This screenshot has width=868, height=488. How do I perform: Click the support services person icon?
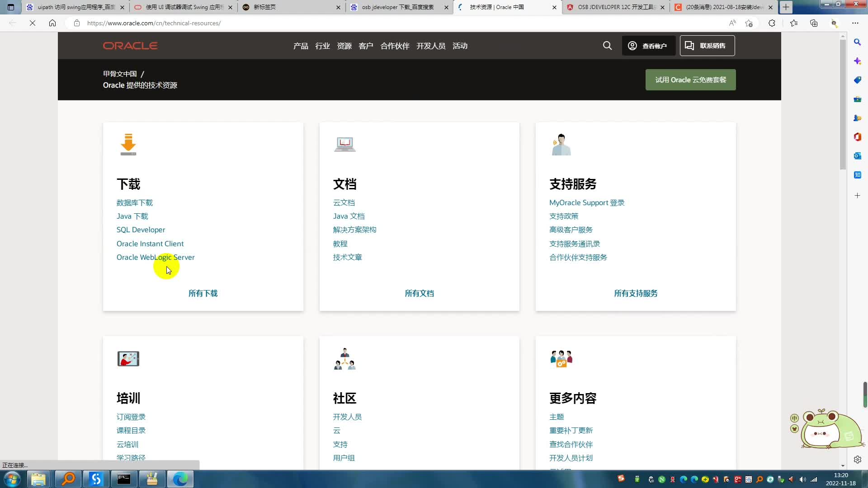[561, 145]
